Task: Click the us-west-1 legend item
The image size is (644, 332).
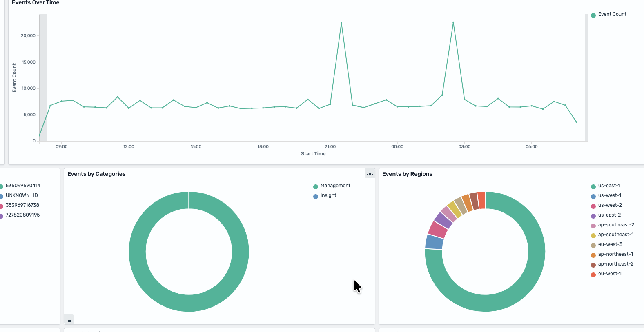Action: pos(609,195)
